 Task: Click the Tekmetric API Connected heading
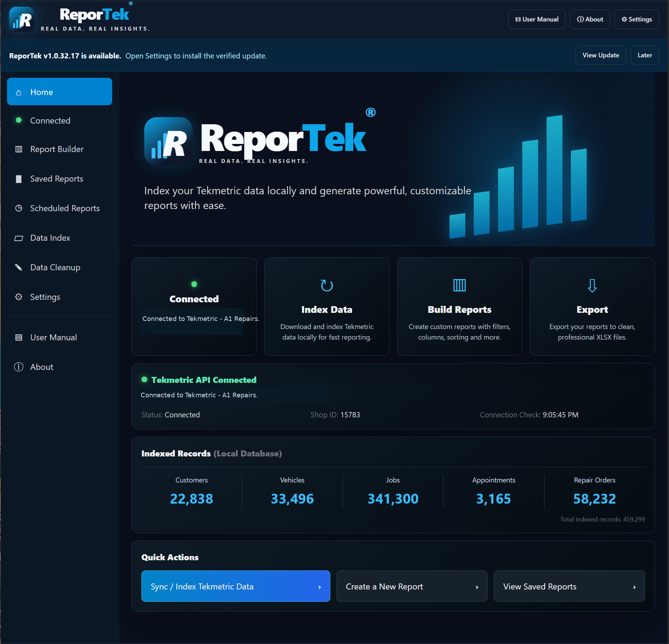pyautogui.click(x=204, y=380)
